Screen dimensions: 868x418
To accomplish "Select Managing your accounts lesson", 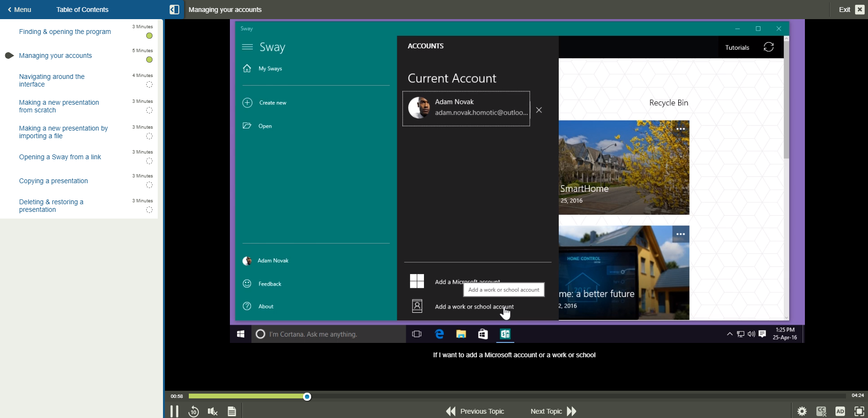I will pyautogui.click(x=55, y=55).
